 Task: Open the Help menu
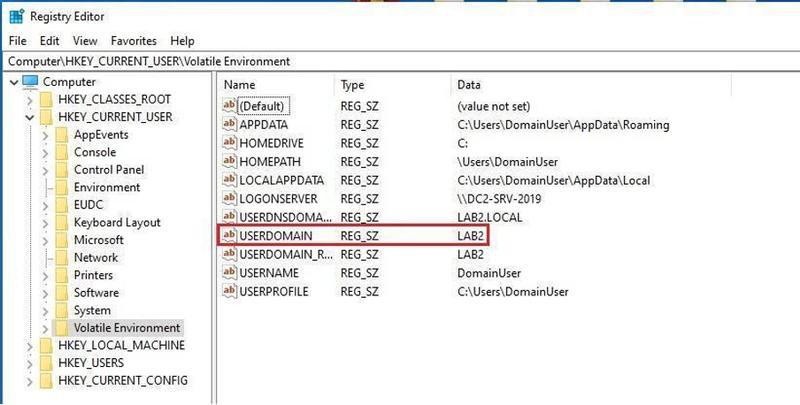tap(182, 41)
